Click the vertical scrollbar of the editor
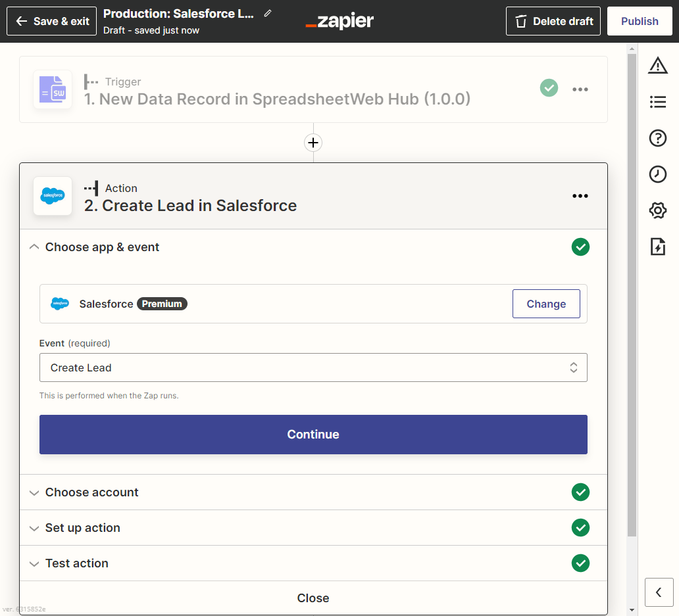The image size is (679, 616). point(632,296)
